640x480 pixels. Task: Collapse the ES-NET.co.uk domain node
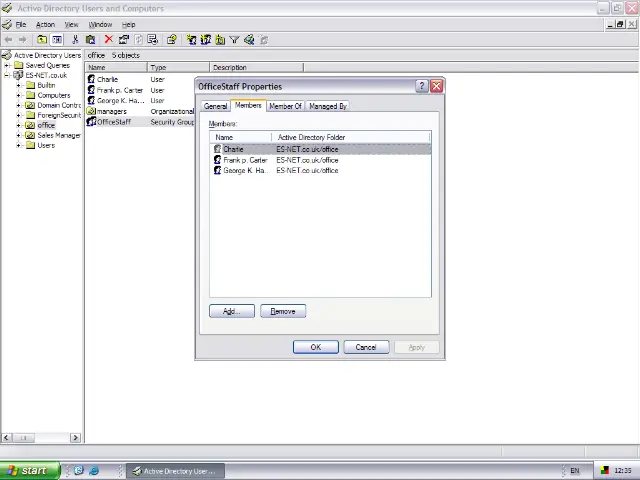tap(7, 75)
